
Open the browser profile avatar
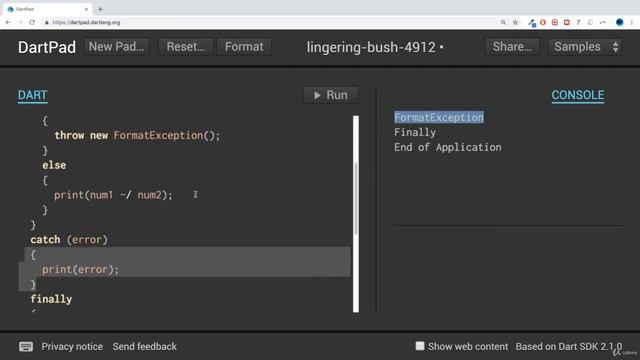[x=620, y=22]
